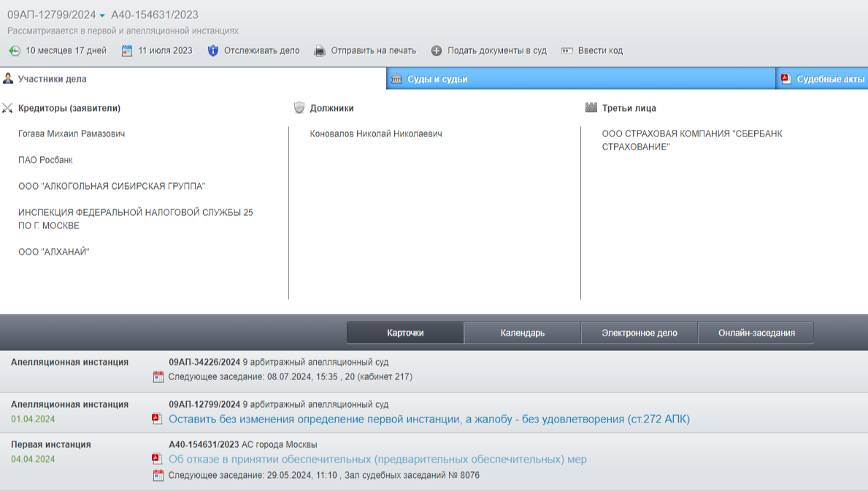
Task: Click the calendar icon for 11 июля 2023
Action: pyautogui.click(x=127, y=51)
